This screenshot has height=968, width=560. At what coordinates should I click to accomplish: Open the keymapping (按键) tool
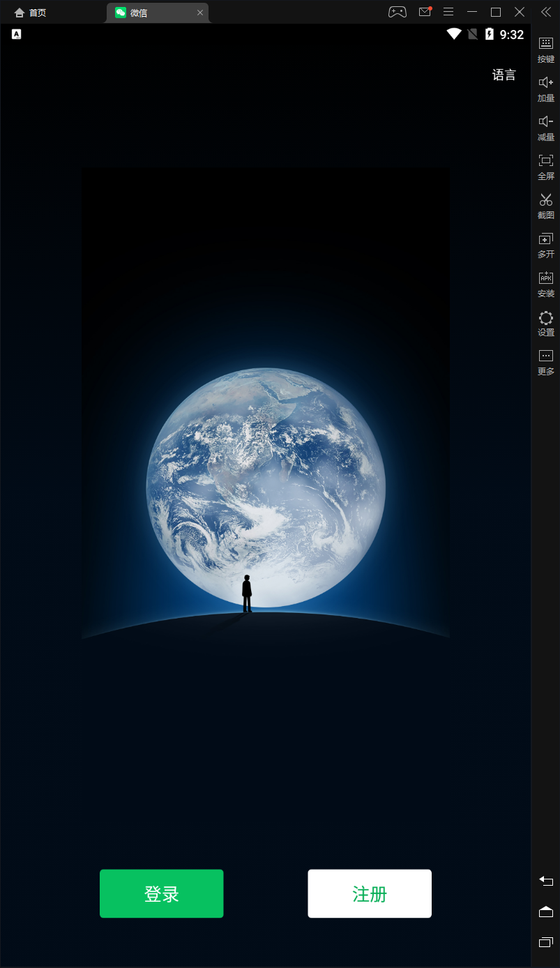point(545,43)
